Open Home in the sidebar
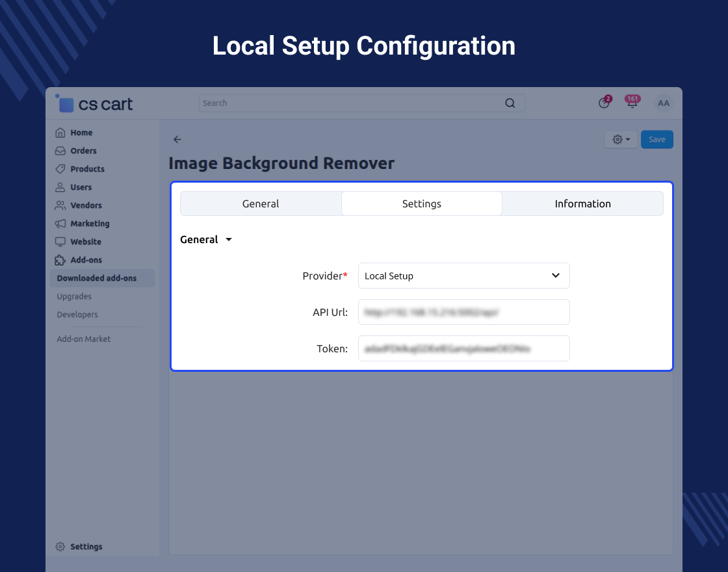Viewport: 728px width, 572px height. click(81, 133)
